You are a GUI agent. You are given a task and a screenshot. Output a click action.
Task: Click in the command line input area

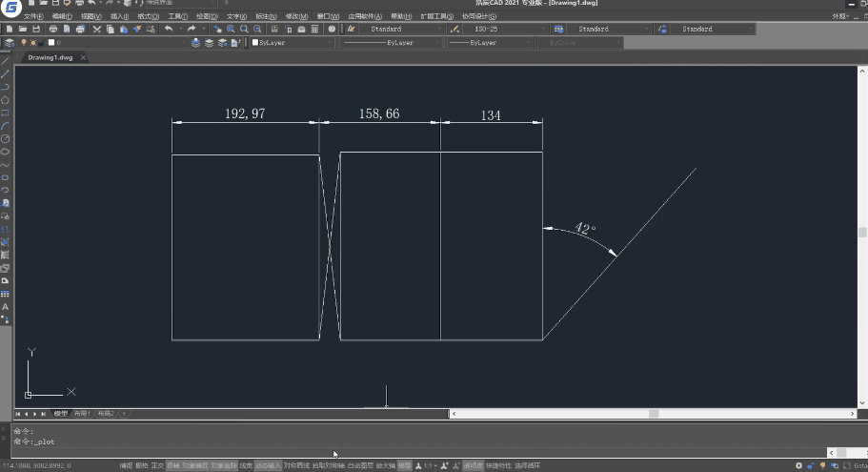[x=421, y=452]
